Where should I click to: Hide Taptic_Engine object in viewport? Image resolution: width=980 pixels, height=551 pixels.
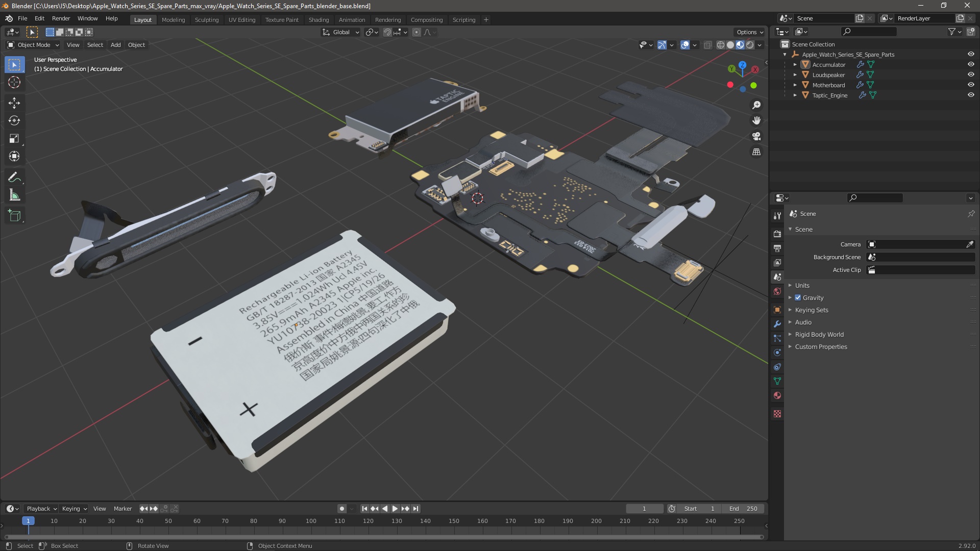971,95
